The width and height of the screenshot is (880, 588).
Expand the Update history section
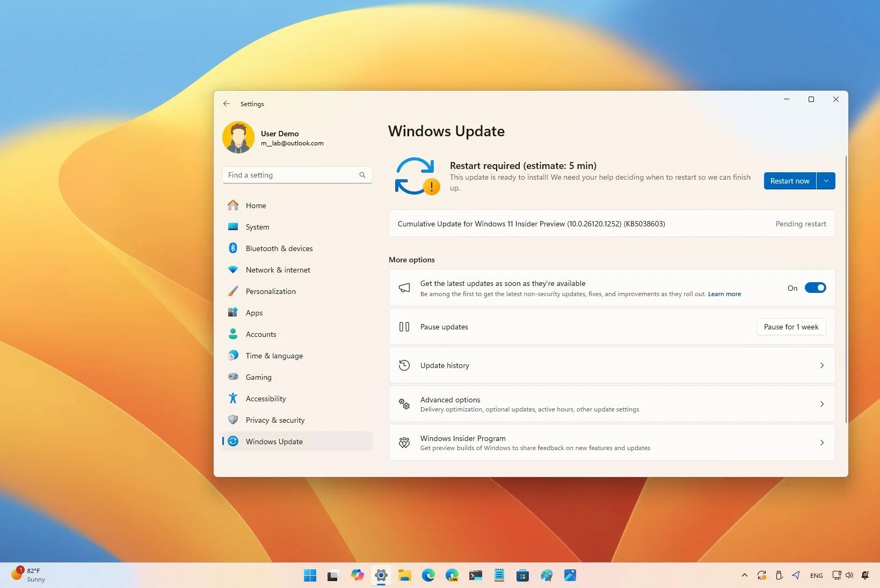click(x=611, y=365)
